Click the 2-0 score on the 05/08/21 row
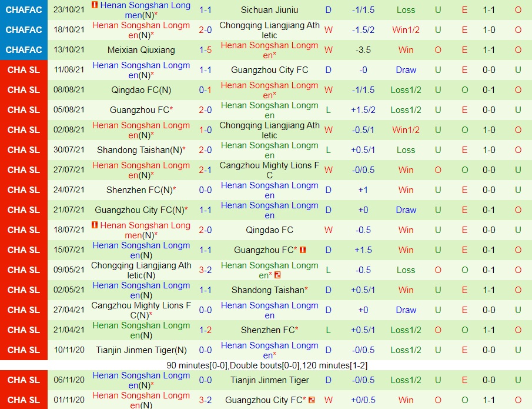Viewport: 532px width, 409px height. coord(205,109)
